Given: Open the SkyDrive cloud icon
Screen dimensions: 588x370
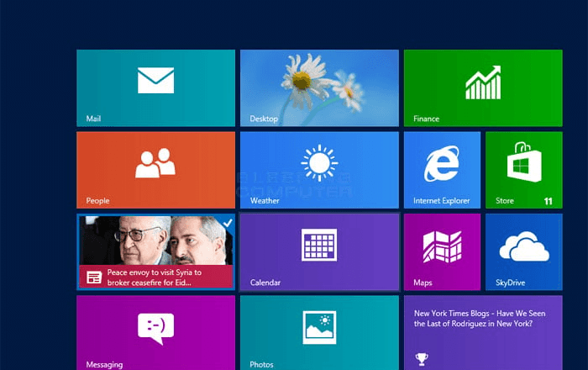Looking at the screenshot, I should 524,246.
